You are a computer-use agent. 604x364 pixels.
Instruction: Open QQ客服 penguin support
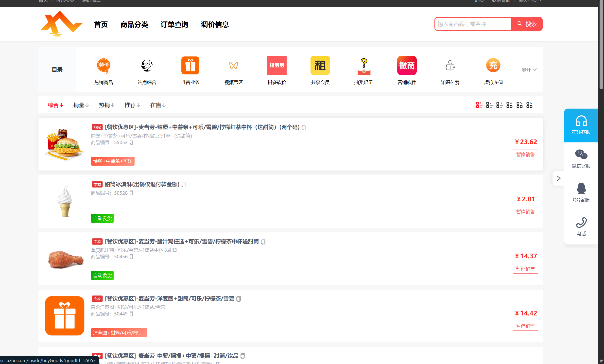(x=581, y=193)
